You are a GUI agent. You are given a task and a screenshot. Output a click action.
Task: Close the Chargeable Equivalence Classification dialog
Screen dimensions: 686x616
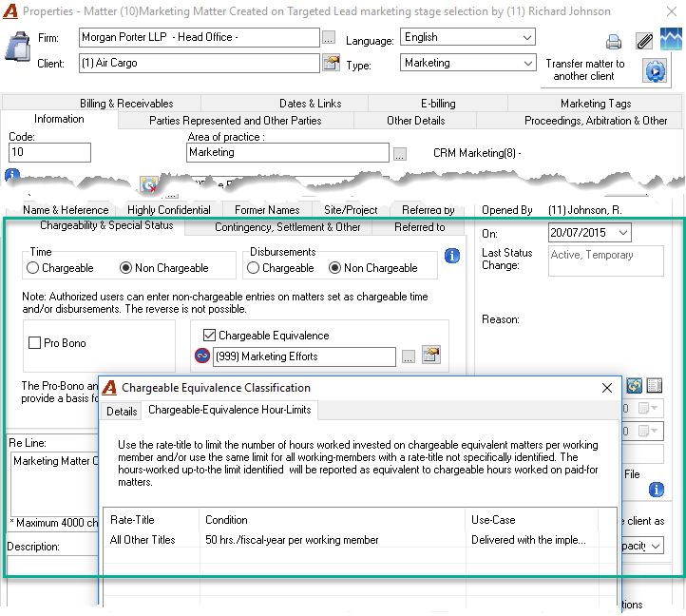[x=607, y=388]
